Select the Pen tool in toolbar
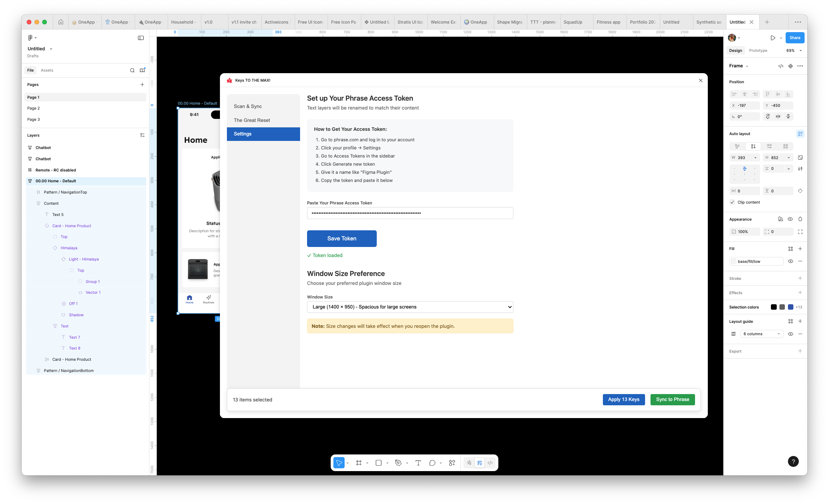Screen dimensions: 829x504 [398, 463]
